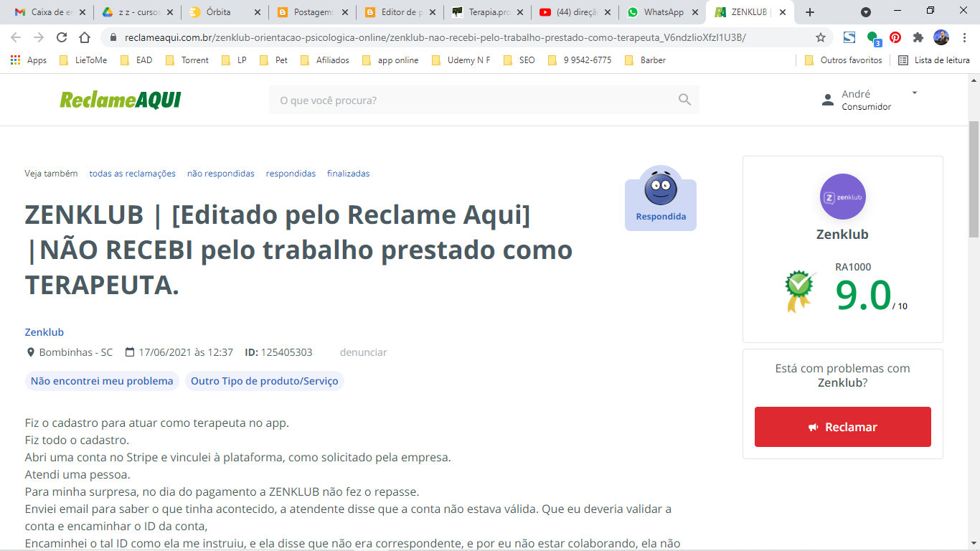980x551 pixels.
Task: Click the red Reclamar button
Action: pyautogui.click(x=843, y=427)
